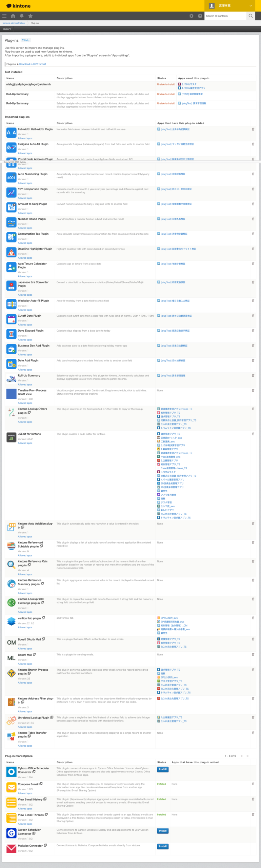
Task: Open the settings gear in header
Action: [191, 16]
